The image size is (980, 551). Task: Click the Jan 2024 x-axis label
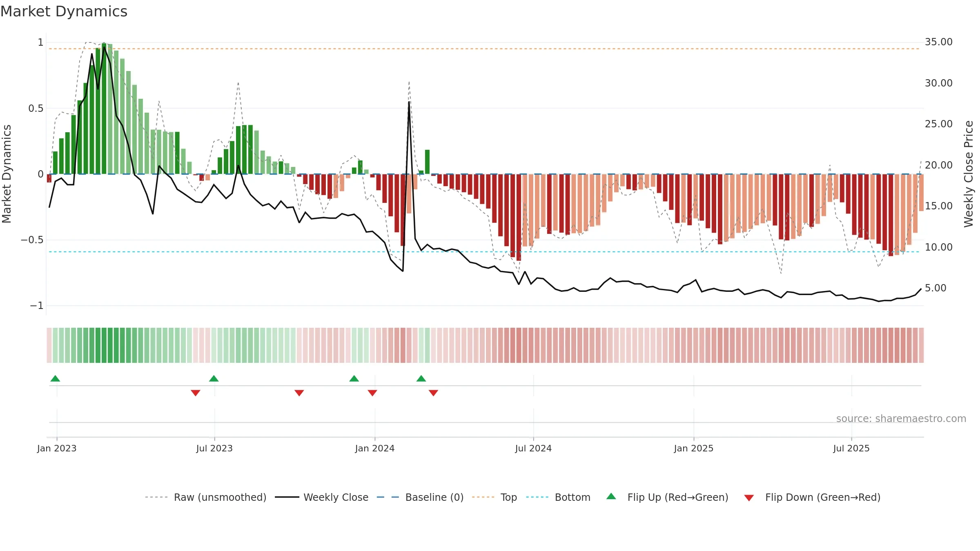(x=375, y=448)
